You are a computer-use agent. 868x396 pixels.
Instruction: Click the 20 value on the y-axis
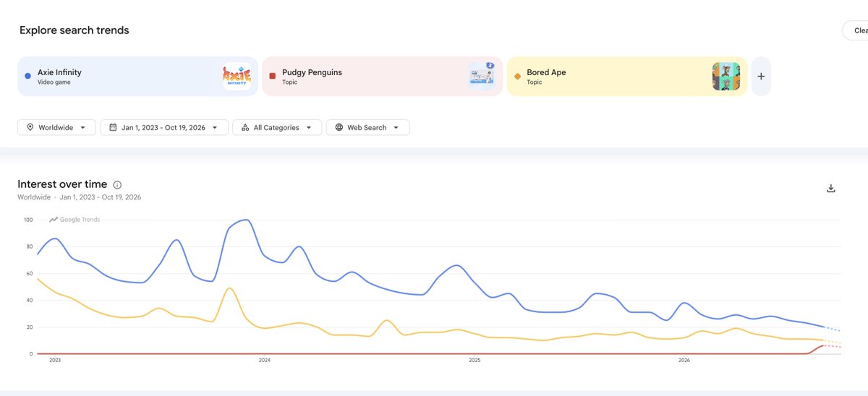[30, 327]
